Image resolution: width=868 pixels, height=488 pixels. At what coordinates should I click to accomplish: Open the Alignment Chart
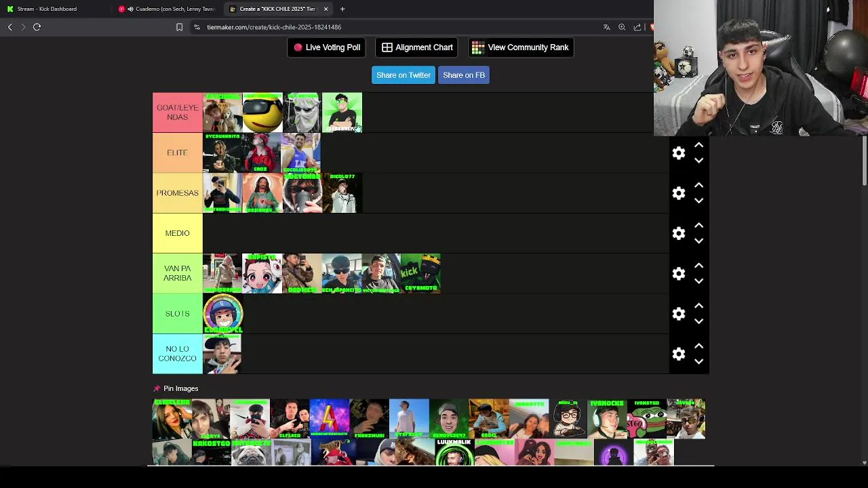tap(417, 47)
